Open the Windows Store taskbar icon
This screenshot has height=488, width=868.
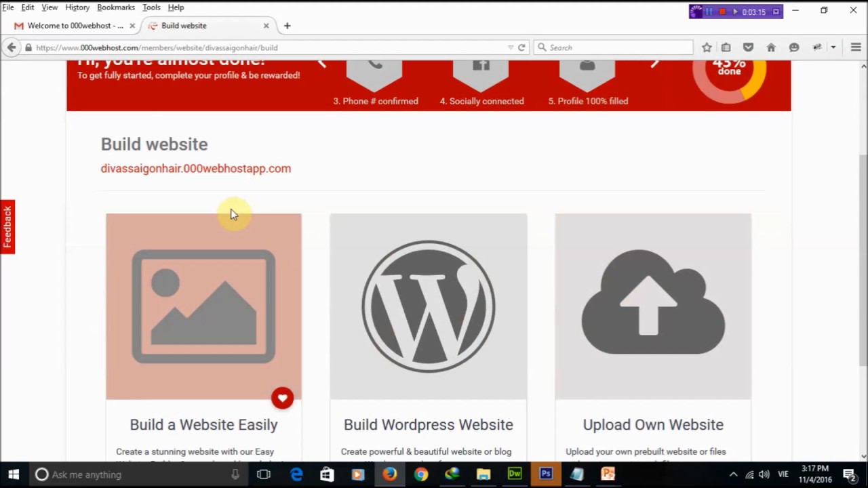327,474
